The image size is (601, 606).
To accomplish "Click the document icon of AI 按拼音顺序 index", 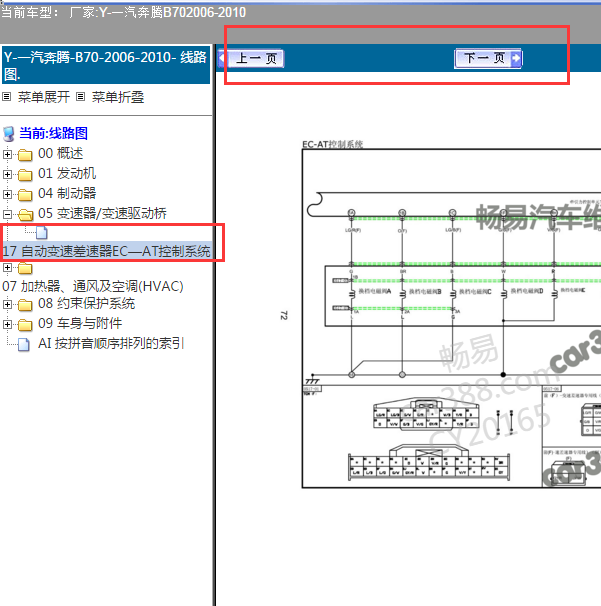I will pos(24,344).
